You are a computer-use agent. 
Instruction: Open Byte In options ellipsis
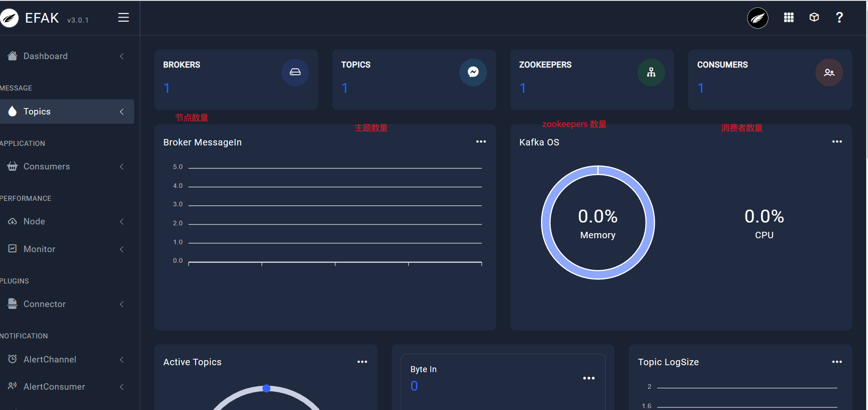(x=589, y=378)
